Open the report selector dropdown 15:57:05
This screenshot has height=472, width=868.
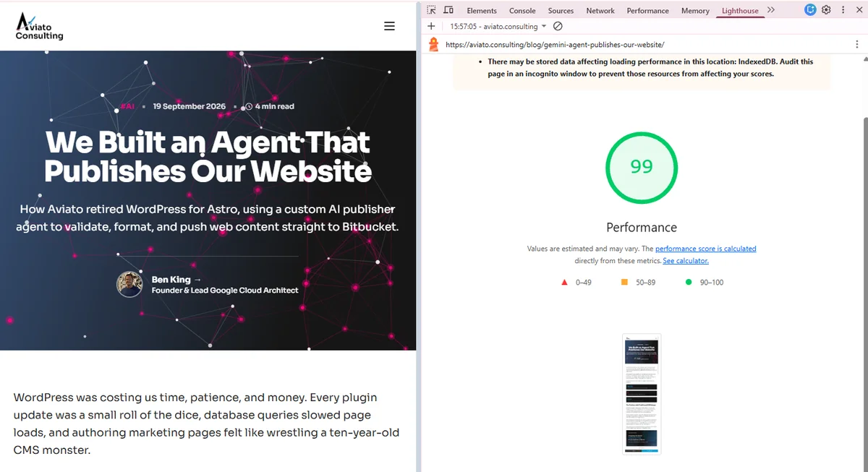pos(498,26)
